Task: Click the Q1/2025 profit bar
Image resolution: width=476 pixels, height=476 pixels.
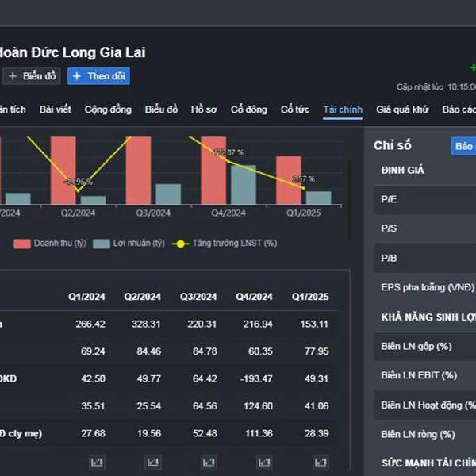Action: (318, 198)
